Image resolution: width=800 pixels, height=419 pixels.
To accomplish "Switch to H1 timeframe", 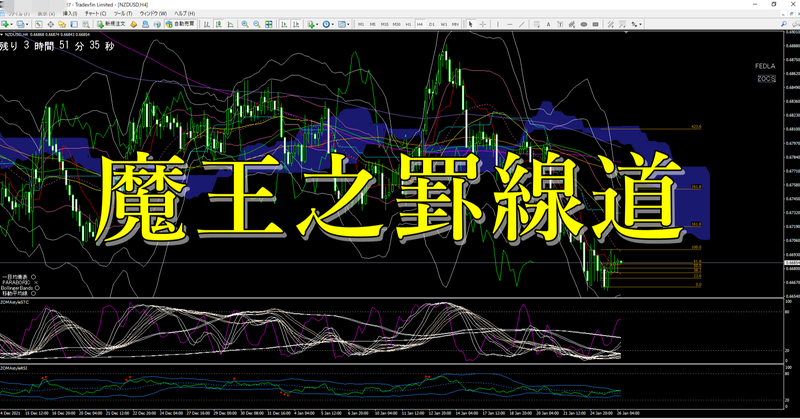I will [x=408, y=24].
